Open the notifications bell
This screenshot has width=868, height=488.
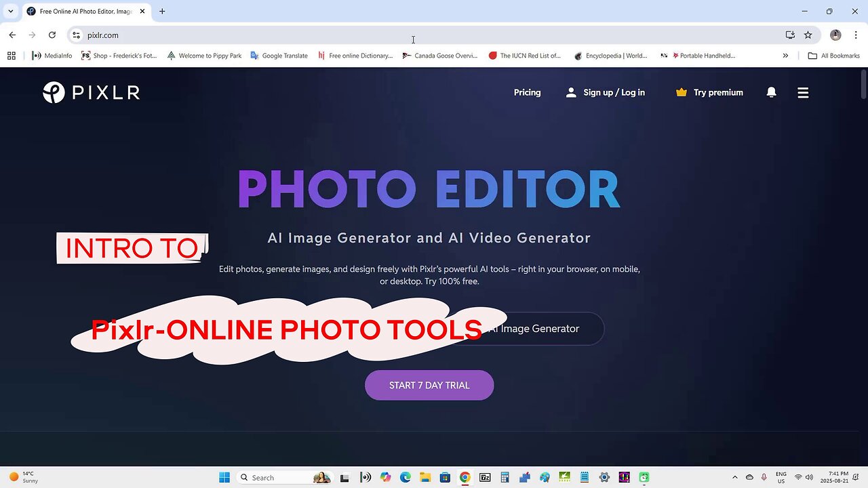[771, 93]
